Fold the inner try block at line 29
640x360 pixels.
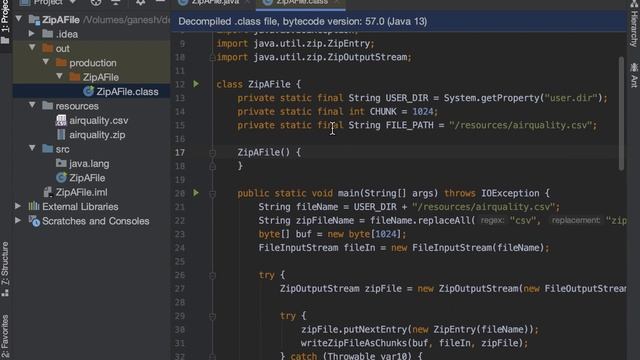[212, 316]
